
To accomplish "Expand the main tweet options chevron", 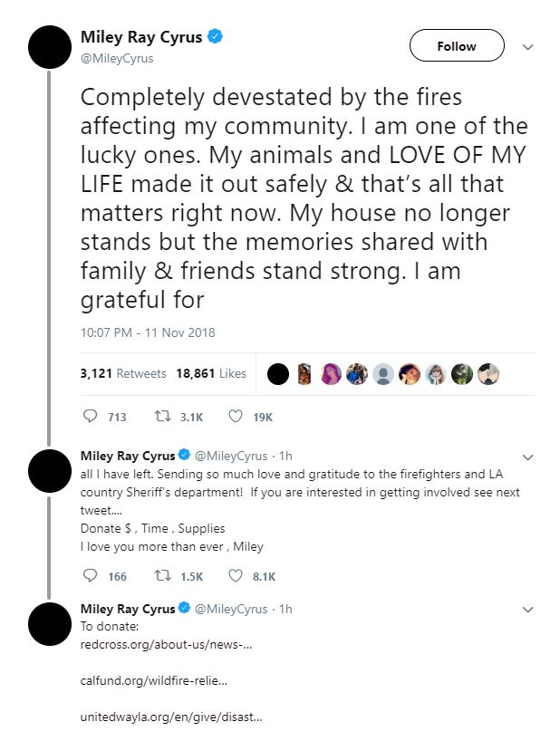I will (528, 46).
